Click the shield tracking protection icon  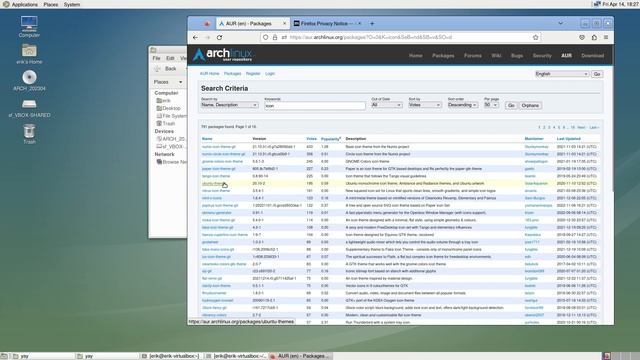266,37
